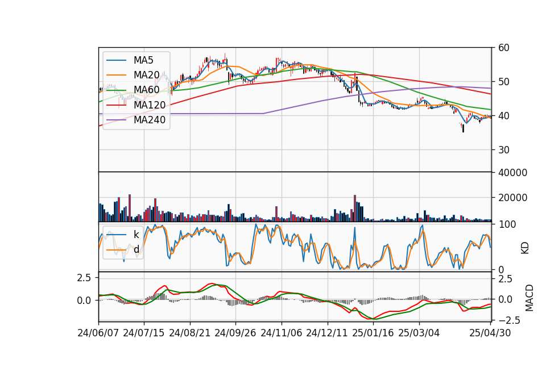Viewport: 546px width, 392px height.
Task: Click the date label '24/08/21'
Action: click(190, 333)
